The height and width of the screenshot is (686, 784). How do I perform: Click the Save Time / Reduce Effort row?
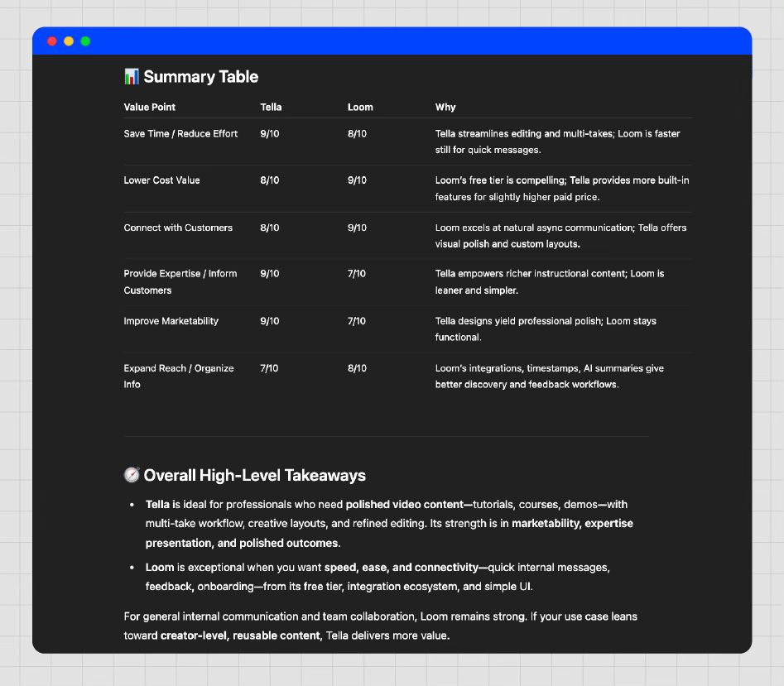pos(180,133)
